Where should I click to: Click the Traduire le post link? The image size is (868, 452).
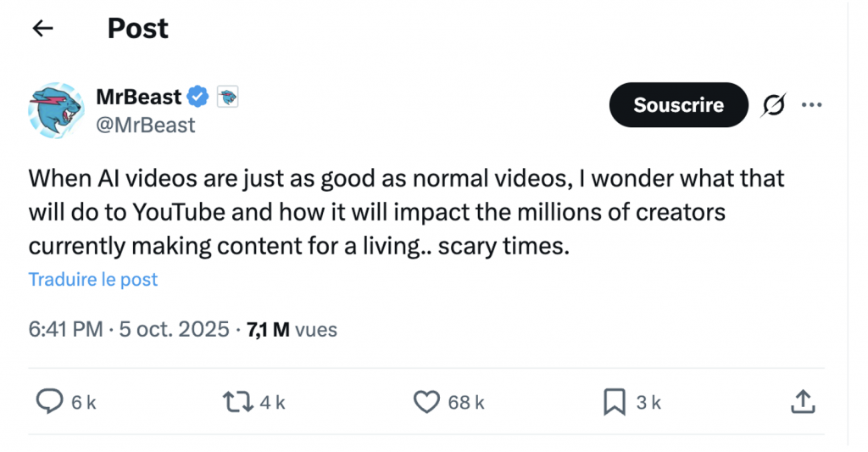(93, 279)
